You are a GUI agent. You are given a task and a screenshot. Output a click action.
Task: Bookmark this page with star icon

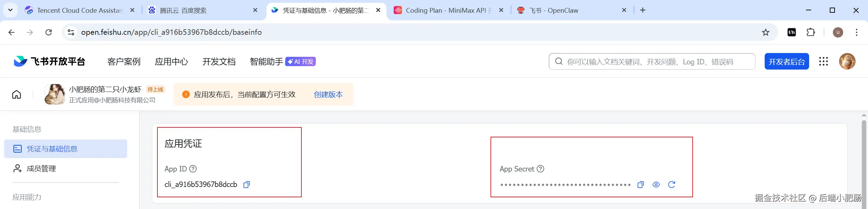(x=766, y=32)
